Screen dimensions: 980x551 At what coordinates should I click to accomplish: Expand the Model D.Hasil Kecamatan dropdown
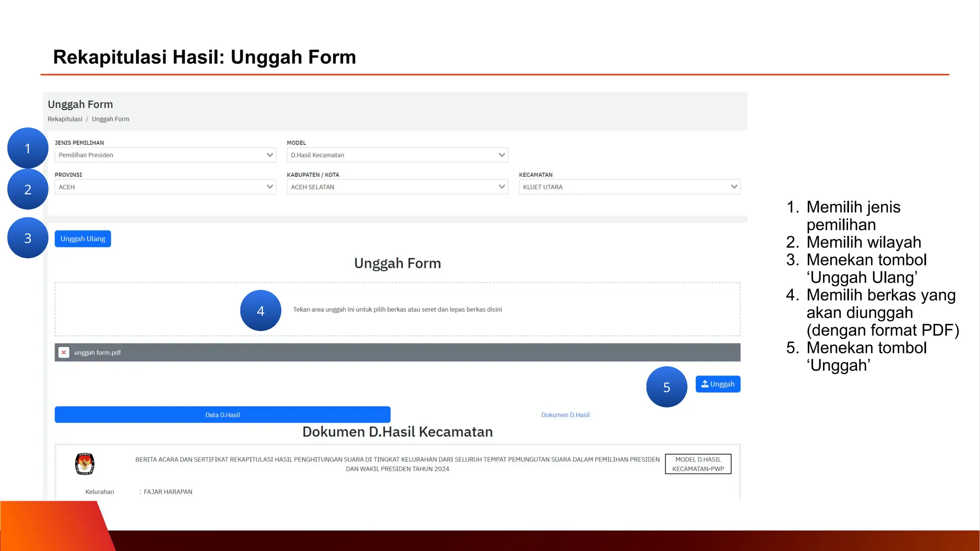pyautogui.click(x=397, y=155)
